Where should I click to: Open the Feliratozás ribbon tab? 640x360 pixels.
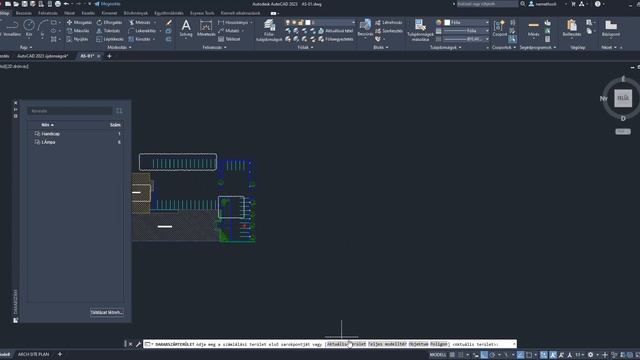48,13
